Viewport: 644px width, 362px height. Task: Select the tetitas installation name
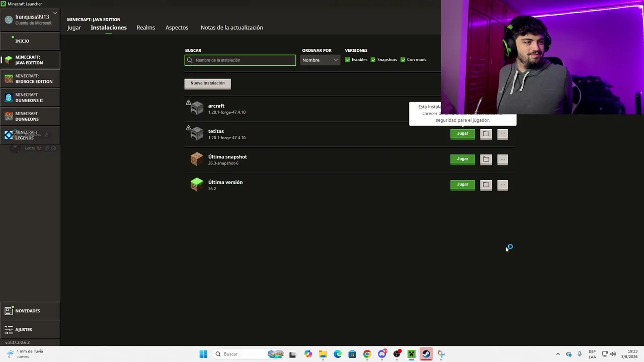coord(216,132)
